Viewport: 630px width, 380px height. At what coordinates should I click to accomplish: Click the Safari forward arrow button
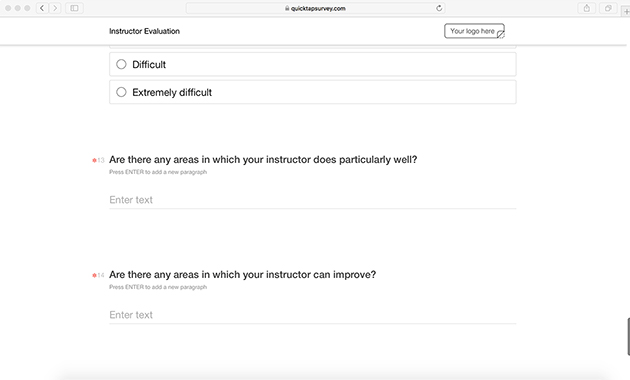[x=55, y=8]
